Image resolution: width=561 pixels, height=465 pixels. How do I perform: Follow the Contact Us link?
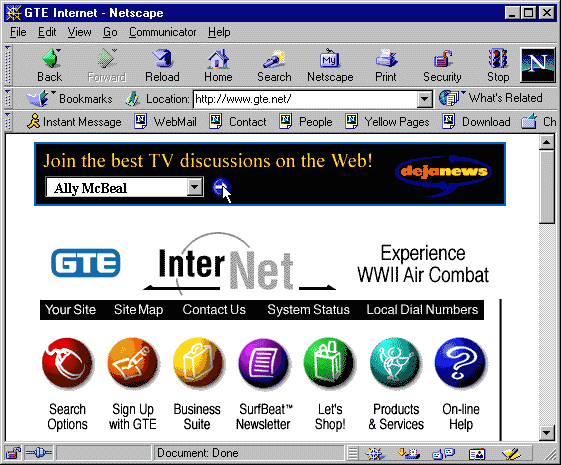coord(214,309)
